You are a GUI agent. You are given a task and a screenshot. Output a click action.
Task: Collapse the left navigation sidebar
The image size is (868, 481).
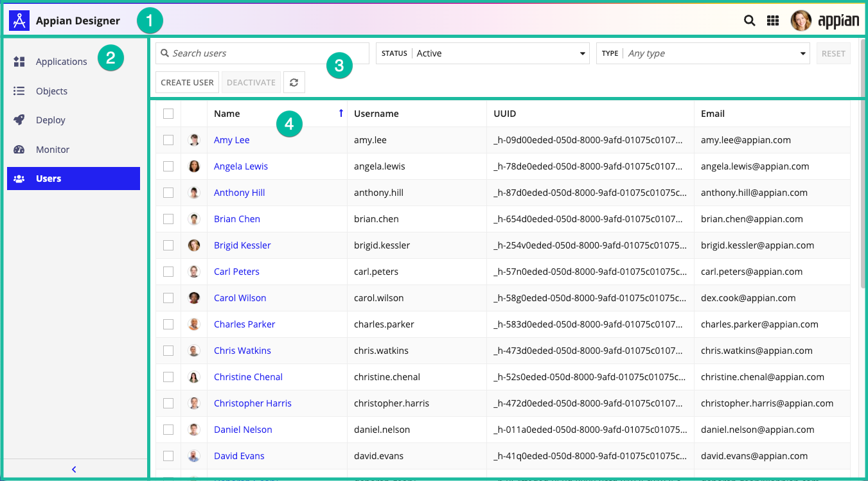click(x=74, y=469)
